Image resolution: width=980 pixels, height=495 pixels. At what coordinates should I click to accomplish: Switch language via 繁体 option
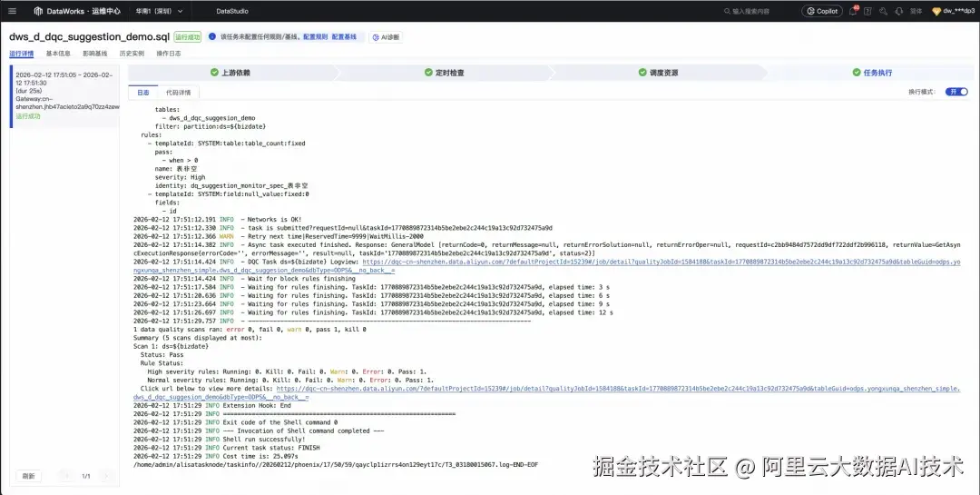point(916,11)
